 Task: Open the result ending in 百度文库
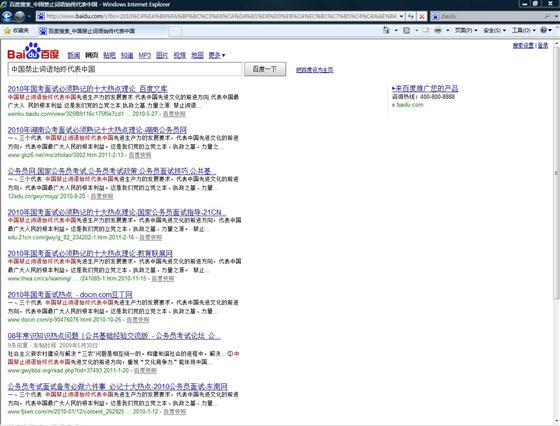(88, 89)
